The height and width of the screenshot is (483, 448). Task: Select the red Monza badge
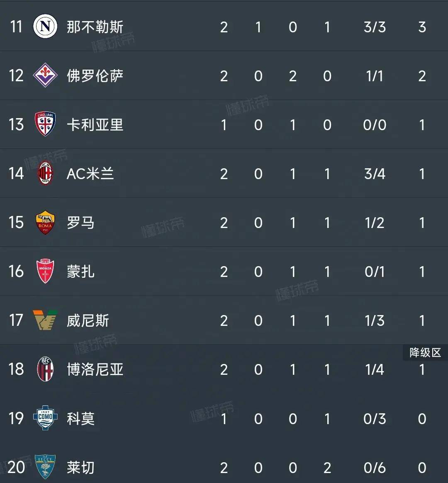(45, 271)
